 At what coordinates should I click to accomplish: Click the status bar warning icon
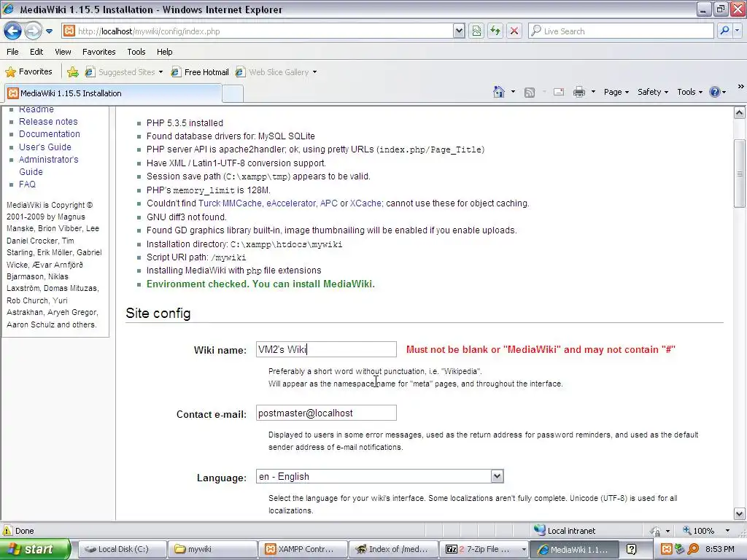pos(7,531)
